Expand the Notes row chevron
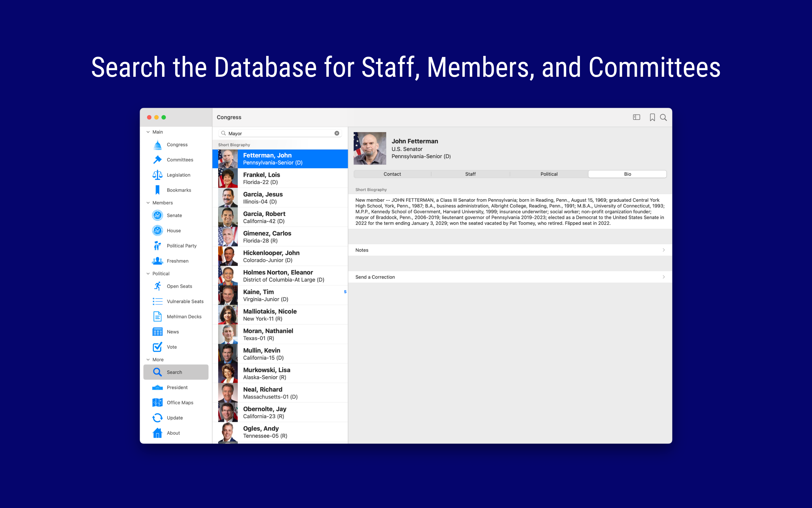The width and height of the screenshot is (812, 508). 664,250
